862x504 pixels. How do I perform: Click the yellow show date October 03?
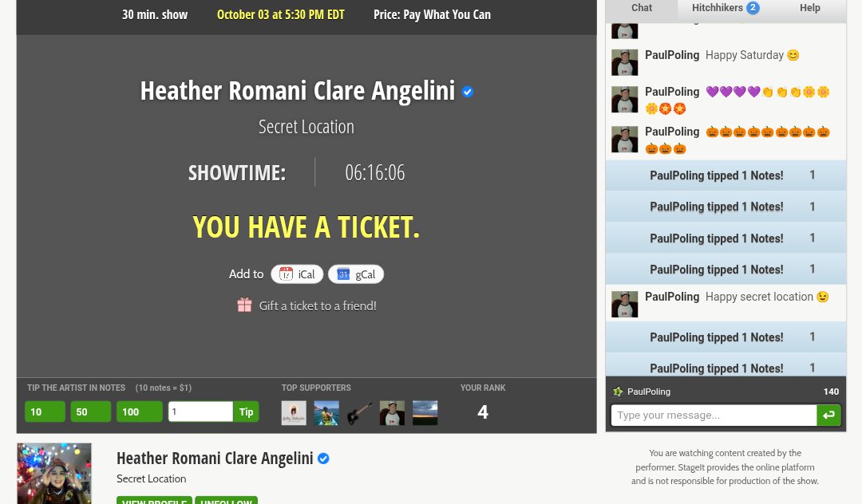[280, 15]
